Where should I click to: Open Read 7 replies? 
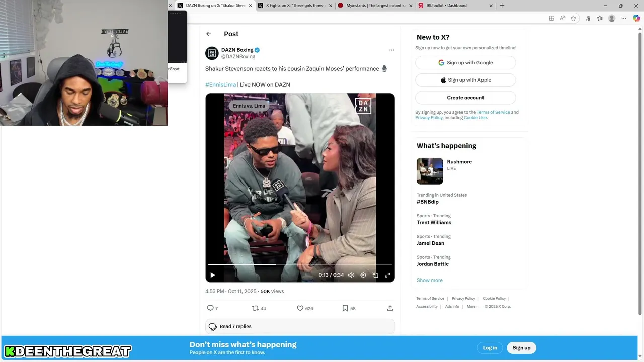pyautogui.click(x=300, y=326)
